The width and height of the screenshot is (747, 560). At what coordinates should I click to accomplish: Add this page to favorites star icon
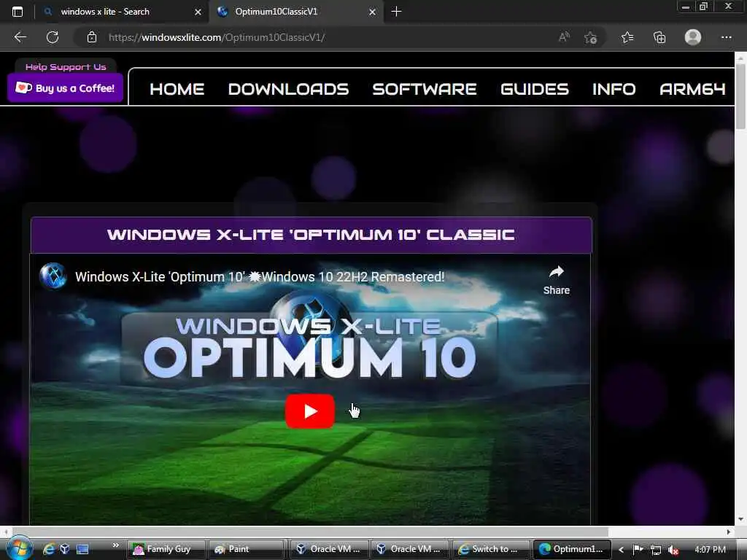pos(591,37)
